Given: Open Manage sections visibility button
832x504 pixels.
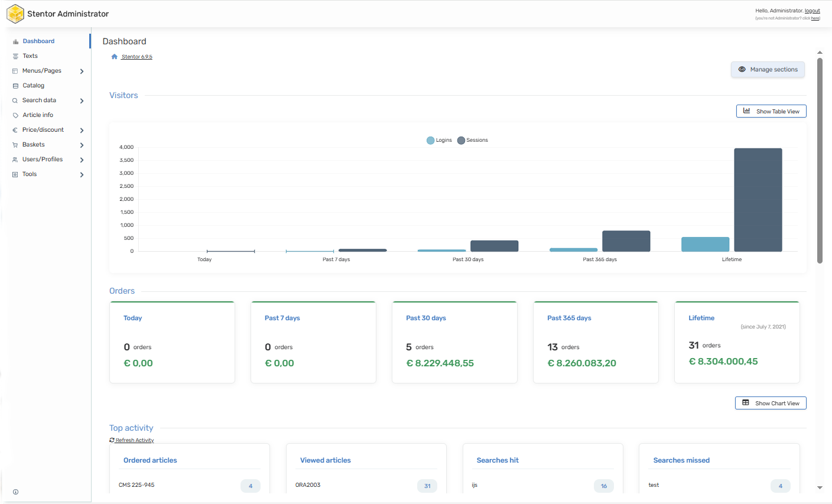Looking at the screenshot, I should [768, 70].
